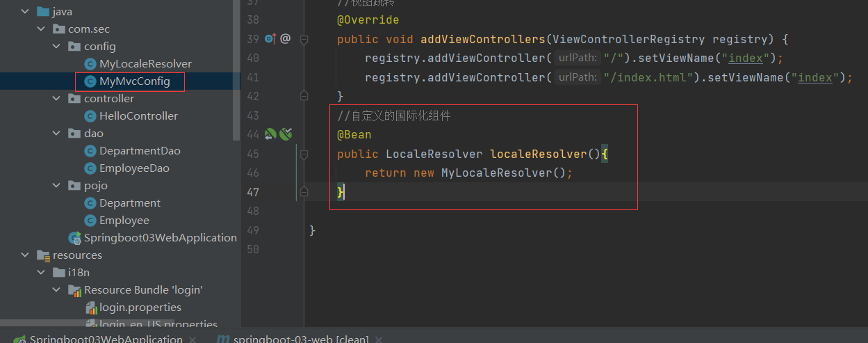This screenshot has width=868, height=343.
Task: Switch to the Springboot03WebApplication run tab
Action: 105,339
